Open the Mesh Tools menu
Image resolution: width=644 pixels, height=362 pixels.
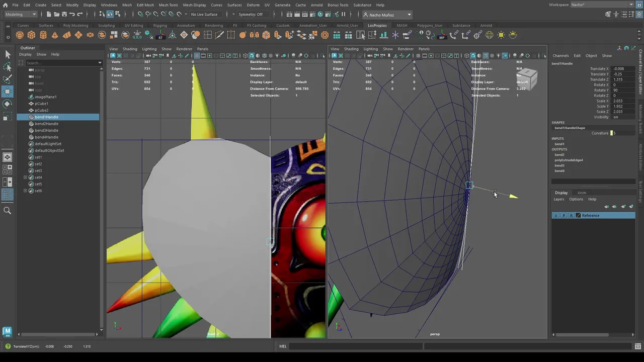[x=169, y=5]
